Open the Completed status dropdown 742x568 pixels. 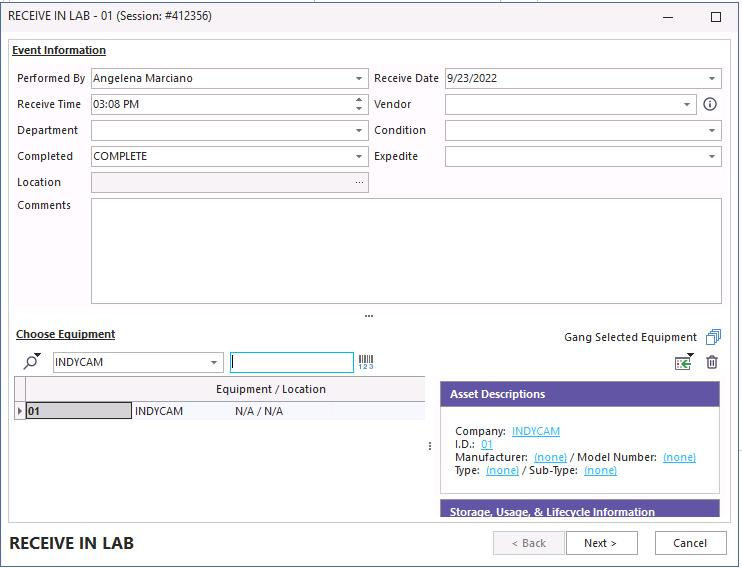tap(359, 156)
